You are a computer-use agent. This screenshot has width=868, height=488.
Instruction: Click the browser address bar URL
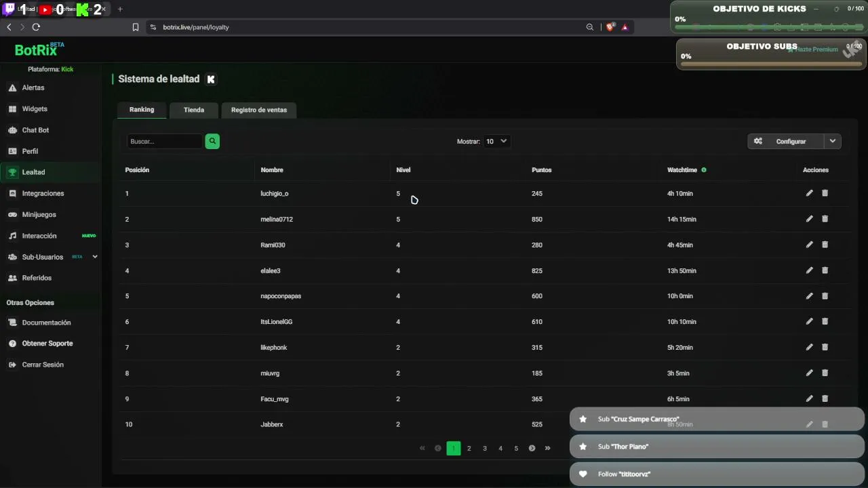(196, 27)
